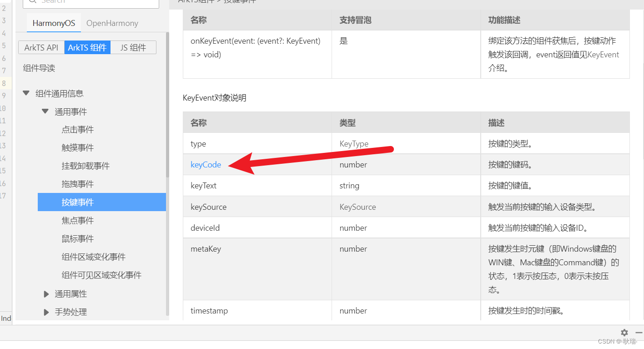The height and width of the screenshot is (349, 644).
Task: Click the keyCode link in the table
Action: [x=206, y=165]
